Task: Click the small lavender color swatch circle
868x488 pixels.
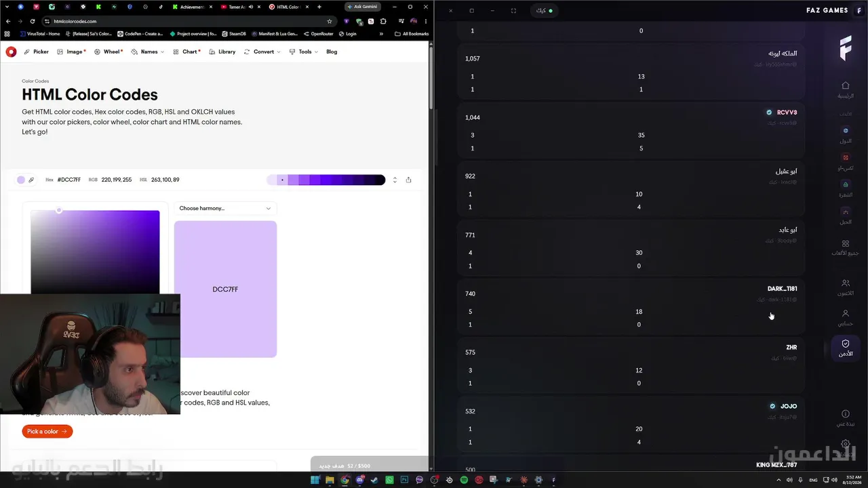Action: pyautogui.click(x=21, y=180)
